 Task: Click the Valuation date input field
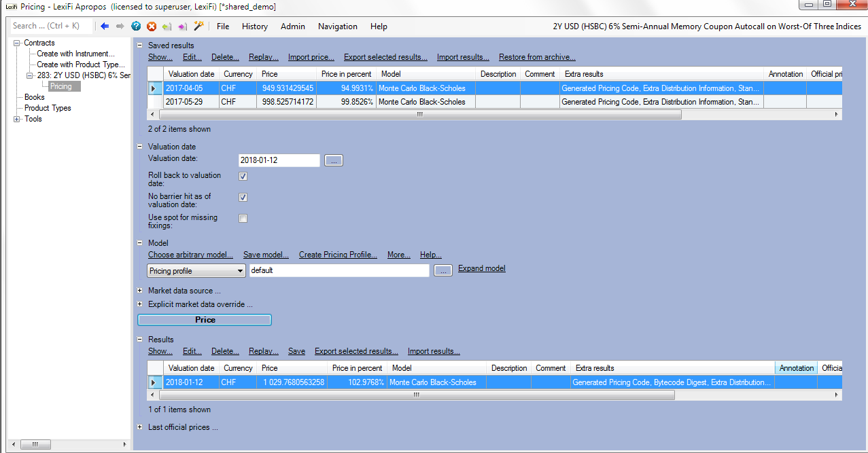[x=279, y=161]
